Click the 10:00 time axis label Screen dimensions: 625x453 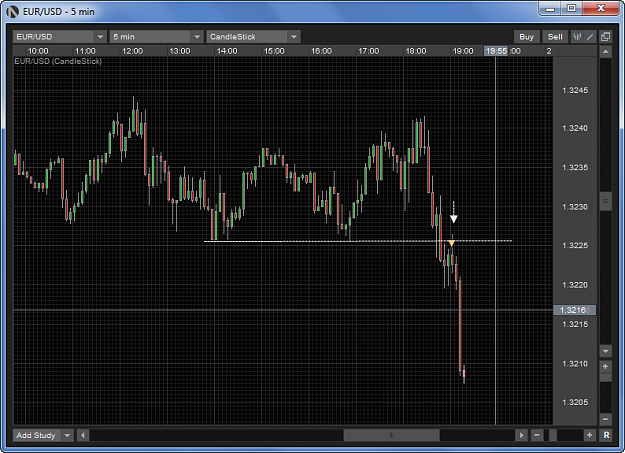38,51
